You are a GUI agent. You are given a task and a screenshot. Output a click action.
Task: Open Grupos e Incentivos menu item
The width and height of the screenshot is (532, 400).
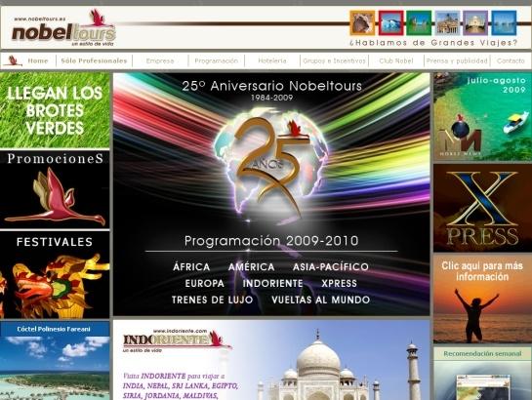click(334, 61)
